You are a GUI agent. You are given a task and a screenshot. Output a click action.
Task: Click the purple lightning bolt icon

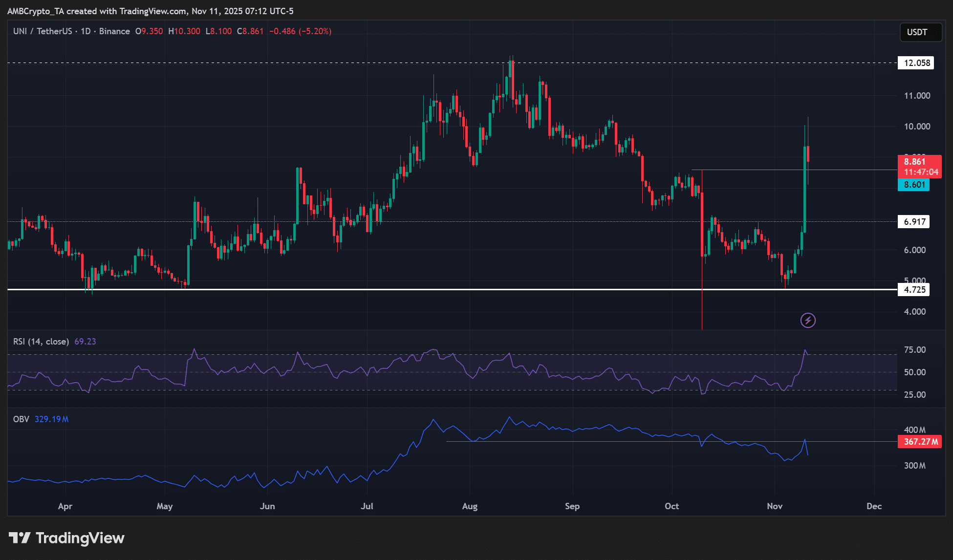[x=808, y=321]
